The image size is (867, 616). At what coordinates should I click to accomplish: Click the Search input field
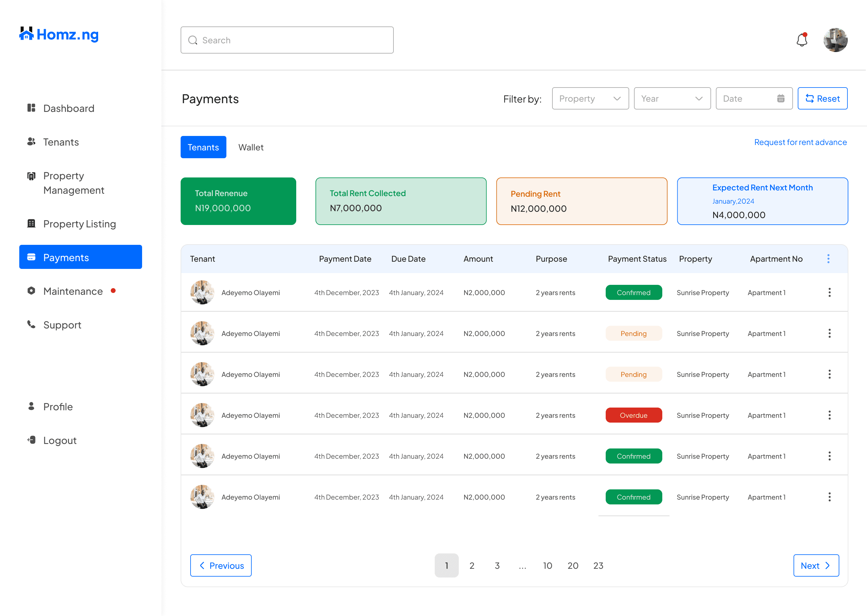287,40
